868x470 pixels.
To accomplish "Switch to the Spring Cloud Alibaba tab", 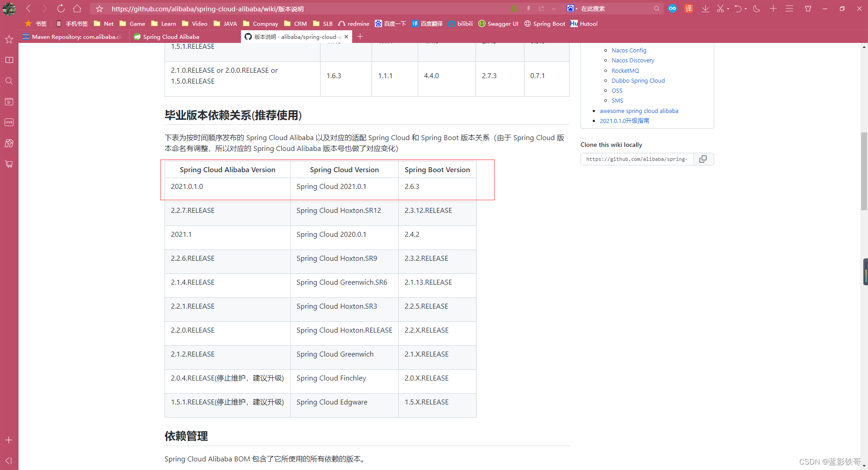I will click(x=185, y=37).
